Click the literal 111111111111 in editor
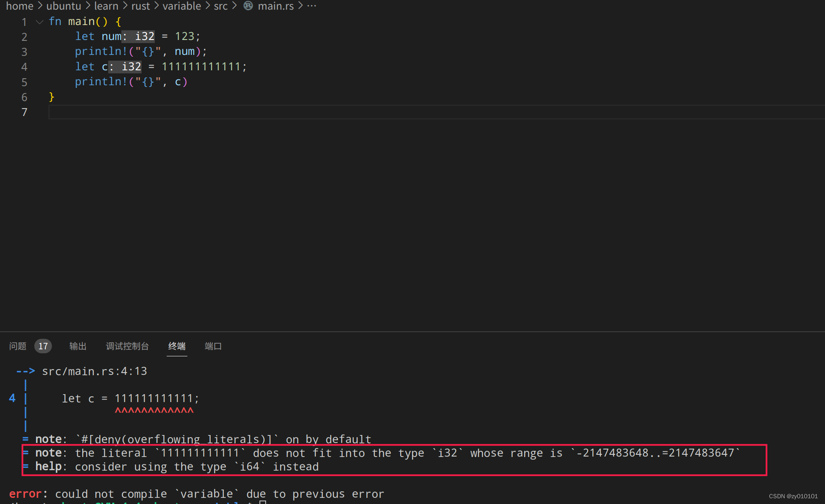This screenshot has width=825, height=504. coord(201,67)
